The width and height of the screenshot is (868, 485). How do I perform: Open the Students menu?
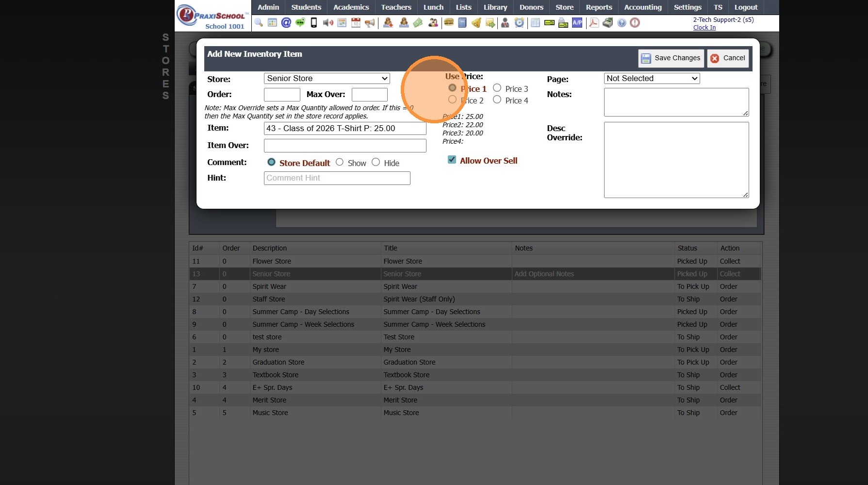click(306, 7)
